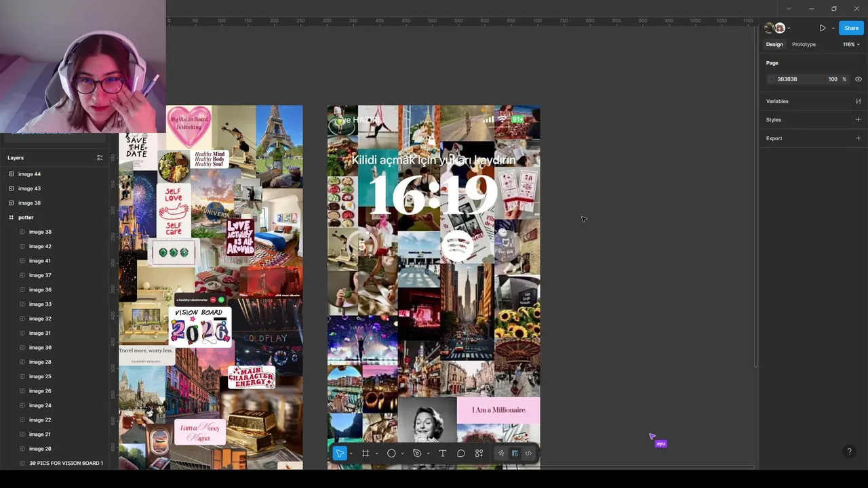Select the image 43 layer

click(54, 188)
